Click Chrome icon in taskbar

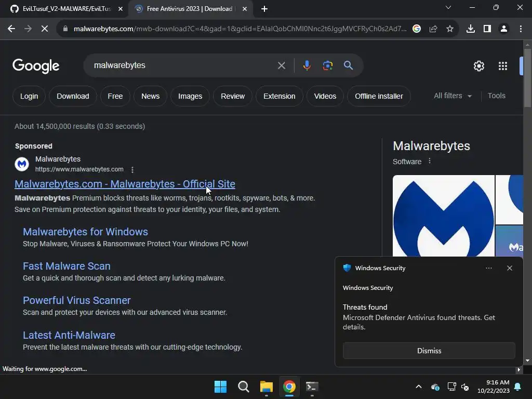click(x=289, y=387)
